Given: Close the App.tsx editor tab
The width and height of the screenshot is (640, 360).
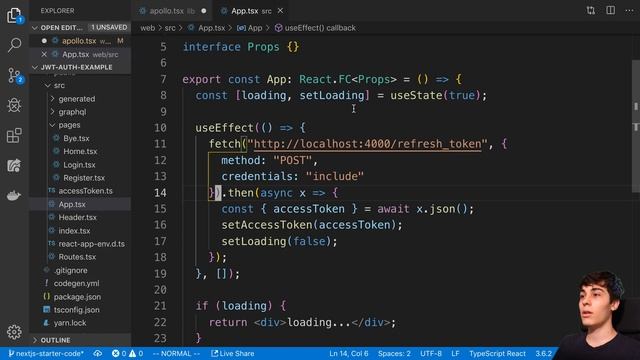Looking at the screenshot, I should click(280, 11).
